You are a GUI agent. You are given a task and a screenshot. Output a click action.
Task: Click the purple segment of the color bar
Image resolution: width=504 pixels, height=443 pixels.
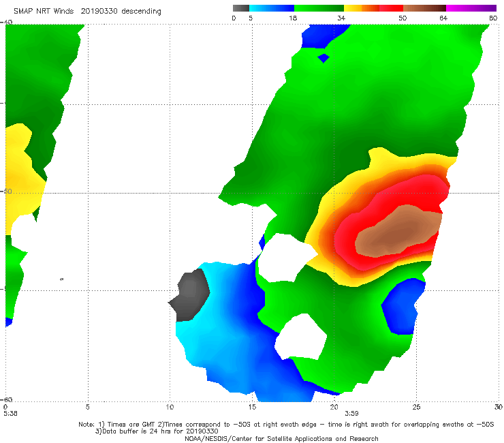[x=471, y=8]
